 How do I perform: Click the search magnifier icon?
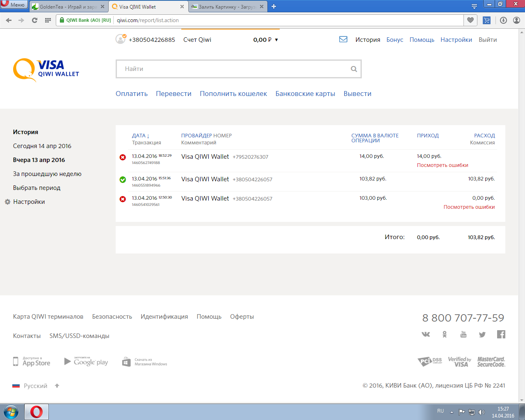[x=354, y=69]
